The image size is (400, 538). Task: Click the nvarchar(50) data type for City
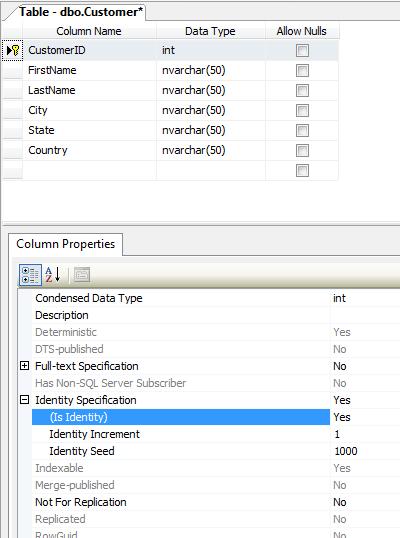tap(211, 110)
